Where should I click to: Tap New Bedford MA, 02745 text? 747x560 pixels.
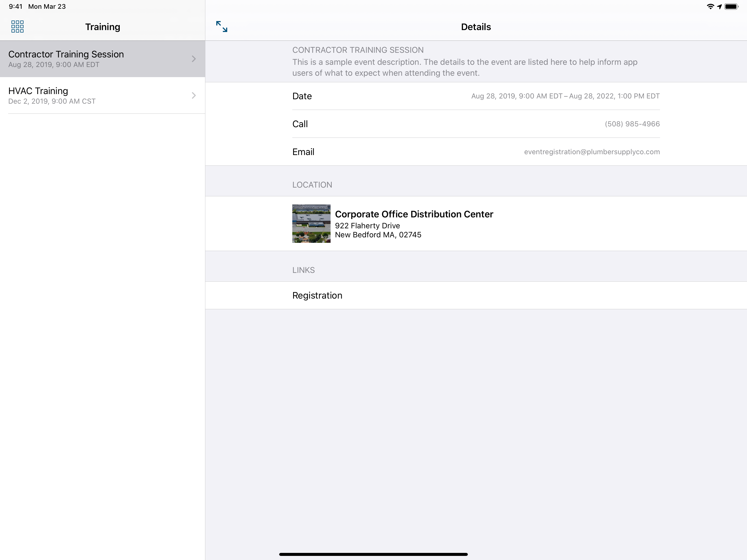378,235
